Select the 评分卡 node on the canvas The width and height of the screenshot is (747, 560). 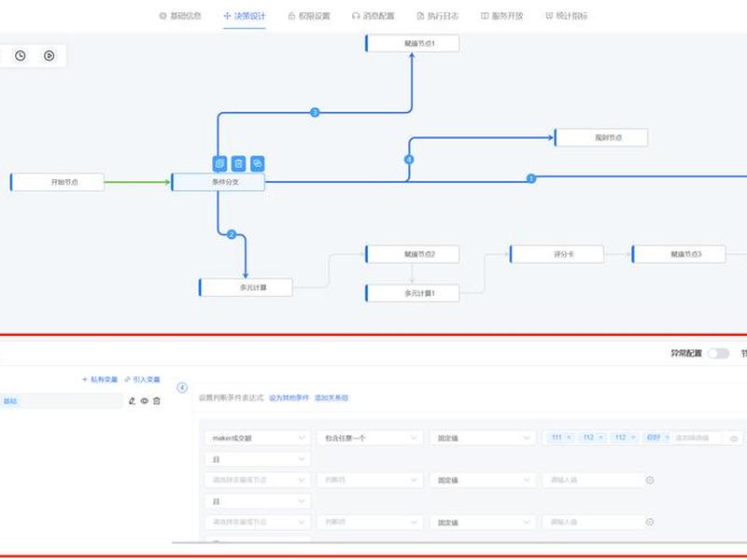[x=557, y=254]
